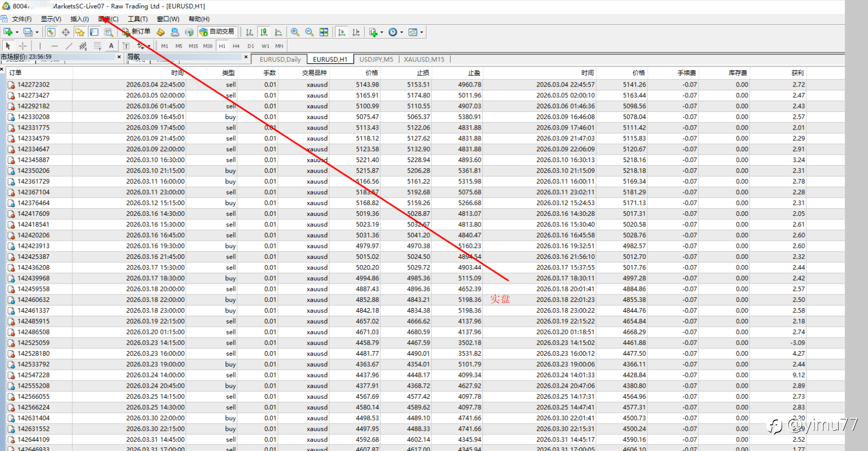The width and height of the screenshot is (868, 451).
Task: Expand the periodicity clock dropdown
Action: [x=401, y=32]
